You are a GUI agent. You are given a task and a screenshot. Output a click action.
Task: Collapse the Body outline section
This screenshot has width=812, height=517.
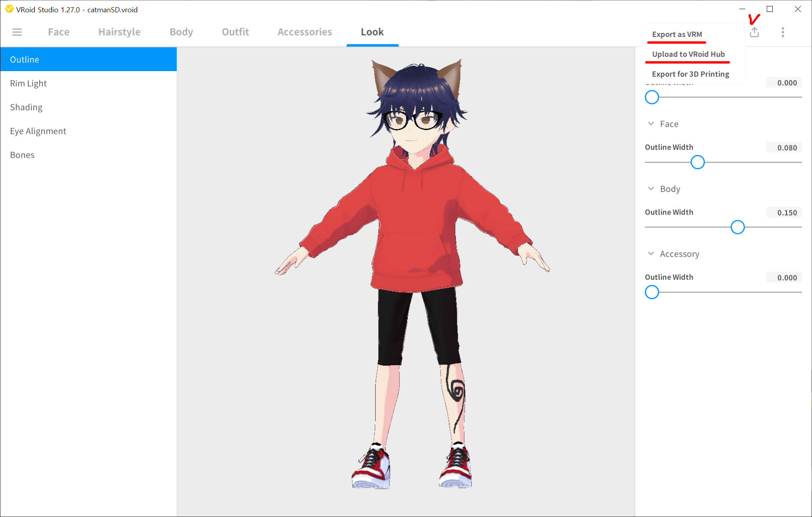(651, 189)
